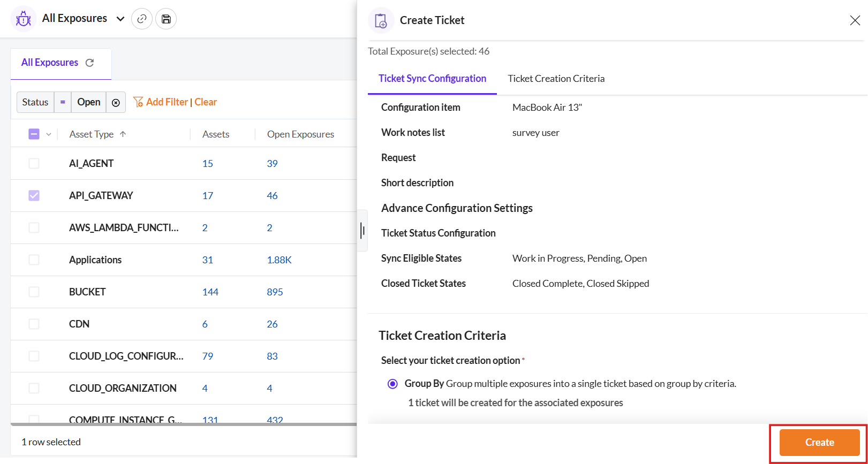Viewport: 868px width, 464px height.
Task: Click the Assets column header
Action: [x=216, y=134]
